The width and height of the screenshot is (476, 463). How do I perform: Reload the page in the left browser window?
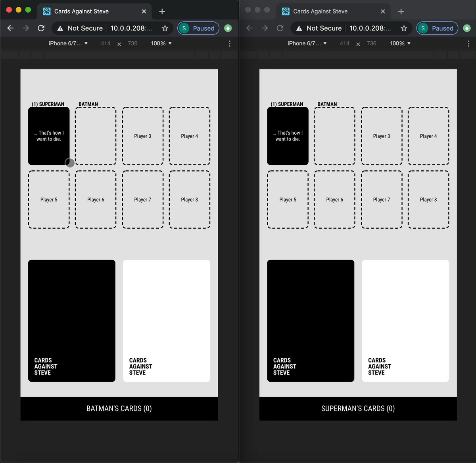[x=41, y=28]
